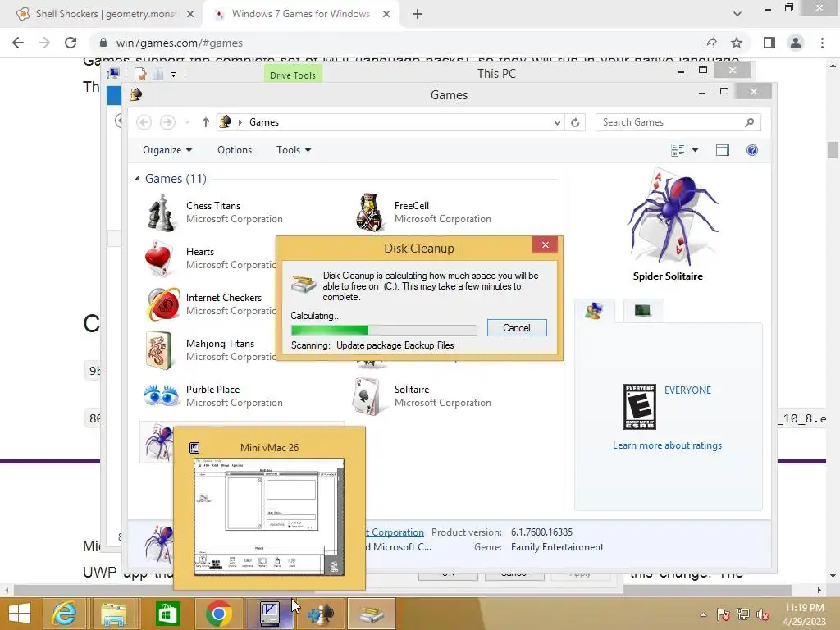This screenshot has height=630, width=840.
Task: Click the Disk Cleanup progress bar
Action: (384, 330)
